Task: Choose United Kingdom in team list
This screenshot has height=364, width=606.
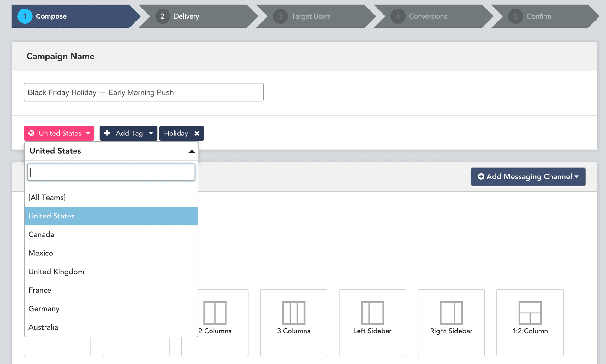Action: click(56, 272)
